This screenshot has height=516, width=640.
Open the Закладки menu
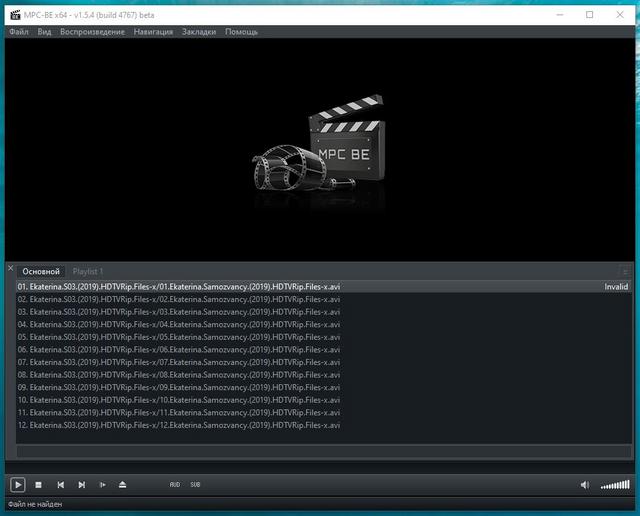click(x=199, y=32)
